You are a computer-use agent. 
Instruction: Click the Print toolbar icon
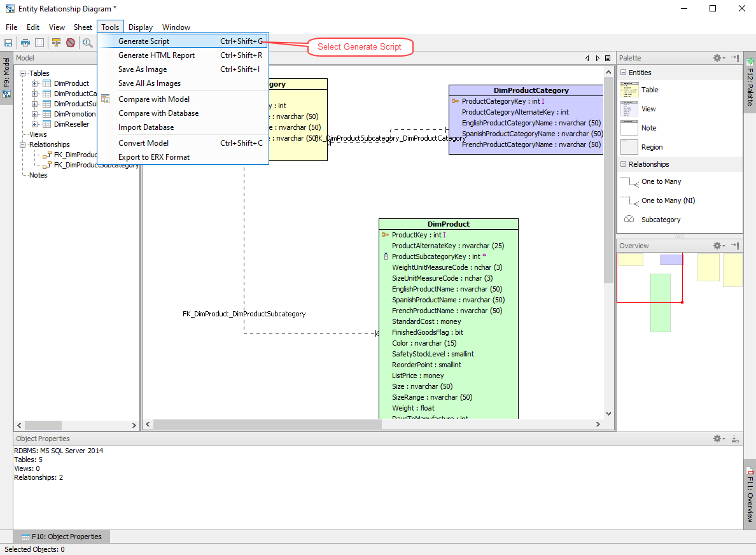(24, 41)
